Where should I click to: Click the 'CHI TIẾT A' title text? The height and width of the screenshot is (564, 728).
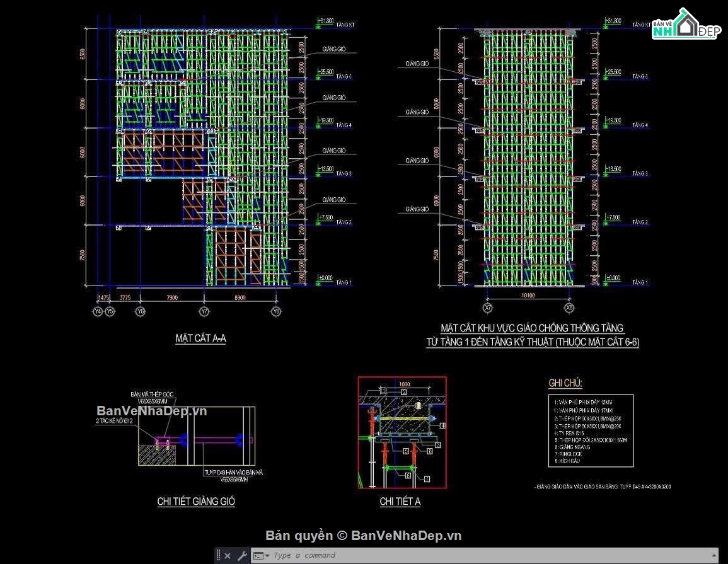coord(400,502)
